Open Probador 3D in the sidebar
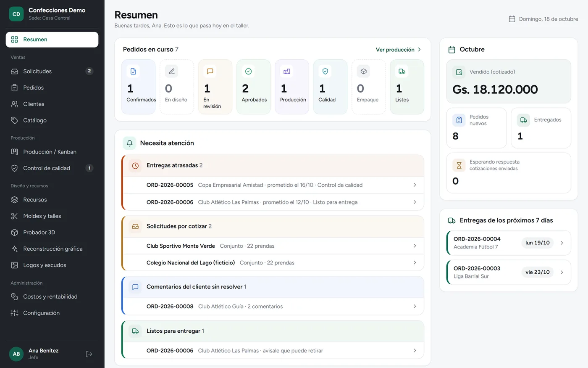The image size is (588, 368). click(x=52, y=233)
